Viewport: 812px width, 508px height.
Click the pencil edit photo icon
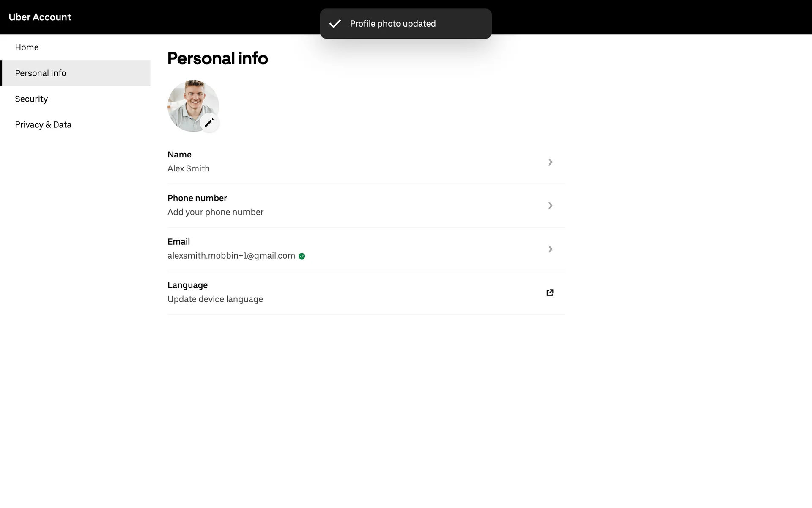tap(209, 123)
